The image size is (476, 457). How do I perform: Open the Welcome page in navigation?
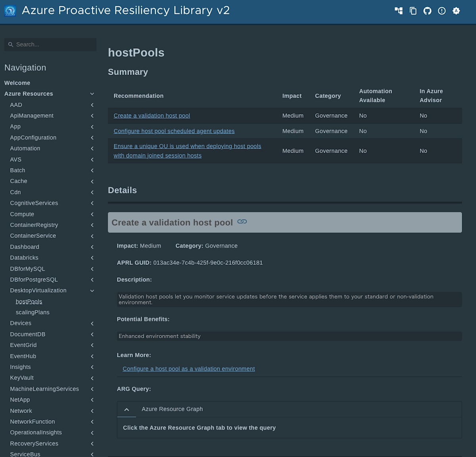[x=17, y=83]
